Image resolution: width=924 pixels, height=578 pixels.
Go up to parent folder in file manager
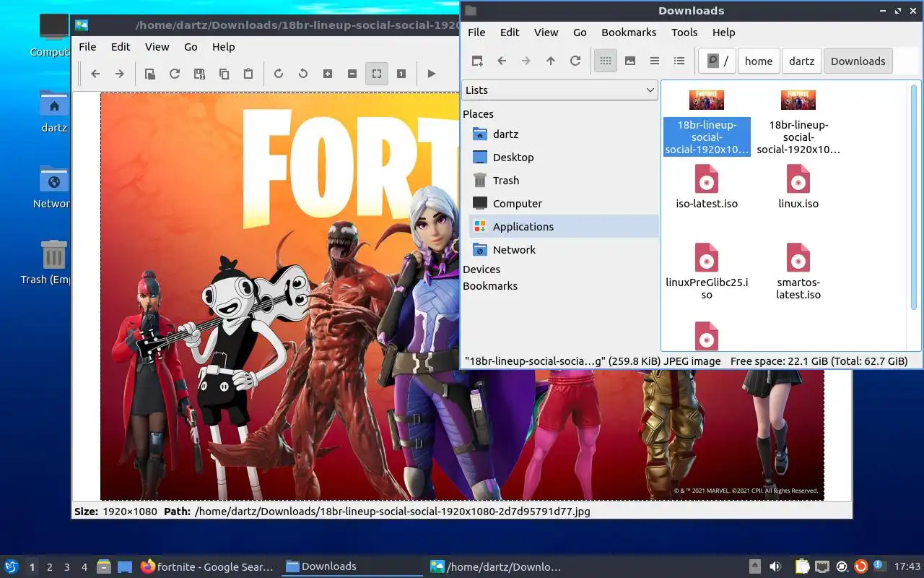pos(551,61)
